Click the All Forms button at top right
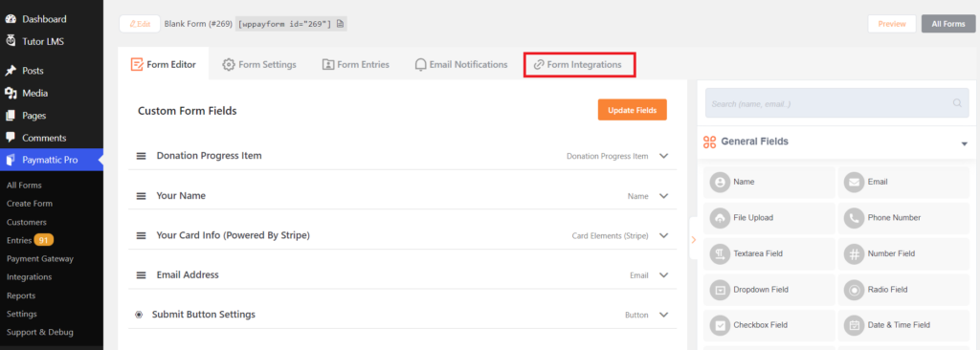980x350 pixels. pyautogui.click(x=948, y=24)
